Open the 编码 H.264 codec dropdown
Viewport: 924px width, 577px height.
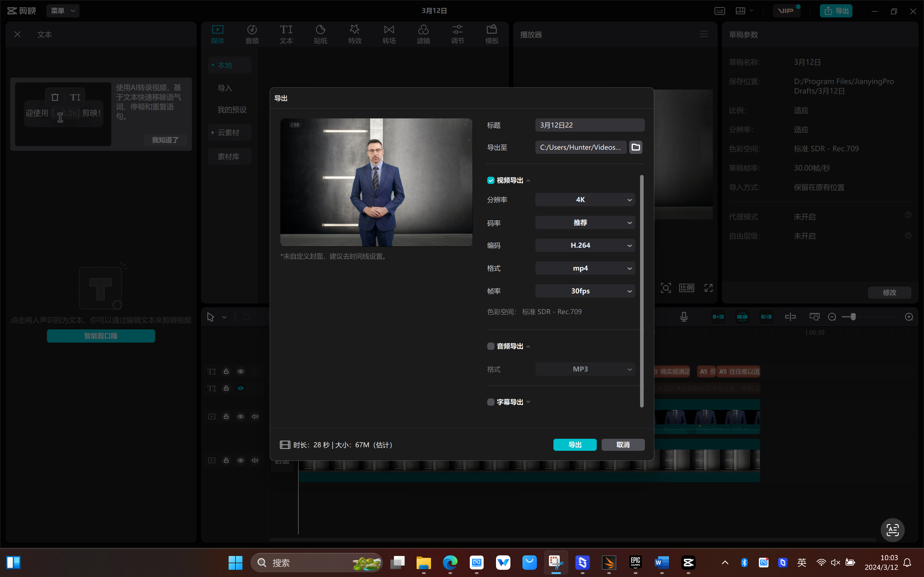(x=585, y=246)
